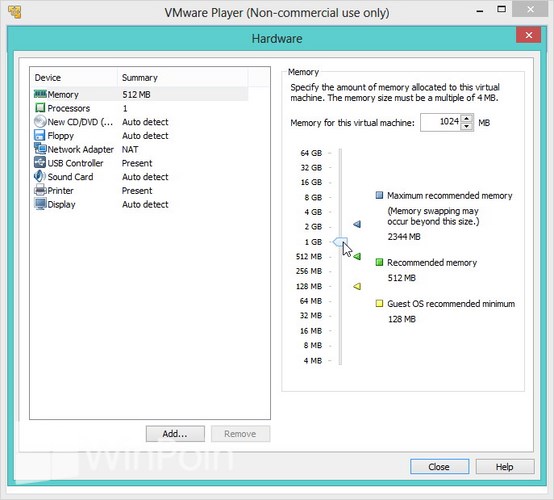The height and width of the screenshot is (500, 554).
Task: Click the 64 GB slider scale label
Action: pyautogui.click(x=311, y=153)
